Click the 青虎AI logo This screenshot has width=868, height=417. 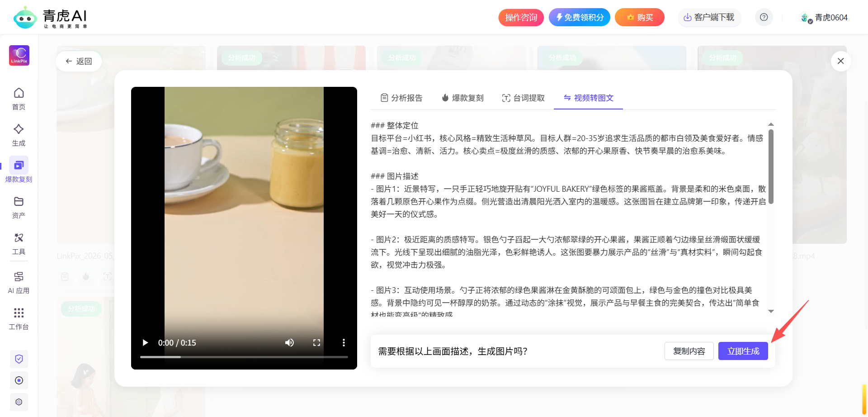(x=50, y=17)
